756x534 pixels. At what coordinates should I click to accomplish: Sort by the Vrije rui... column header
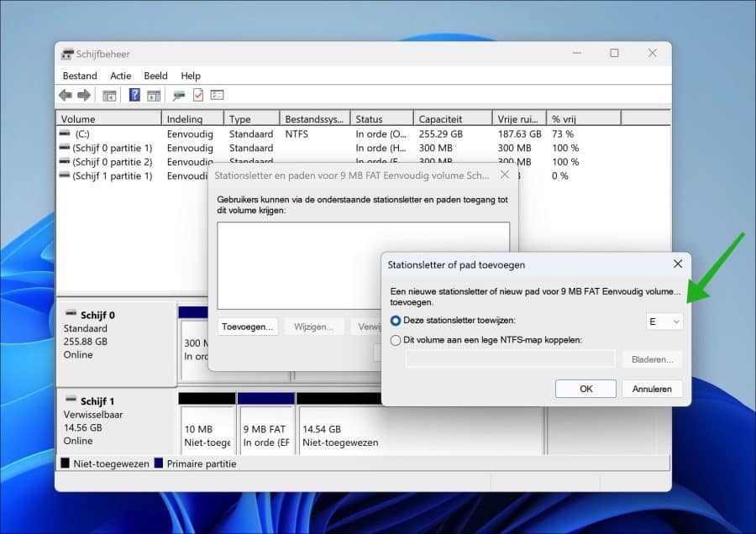click(519, 118)
